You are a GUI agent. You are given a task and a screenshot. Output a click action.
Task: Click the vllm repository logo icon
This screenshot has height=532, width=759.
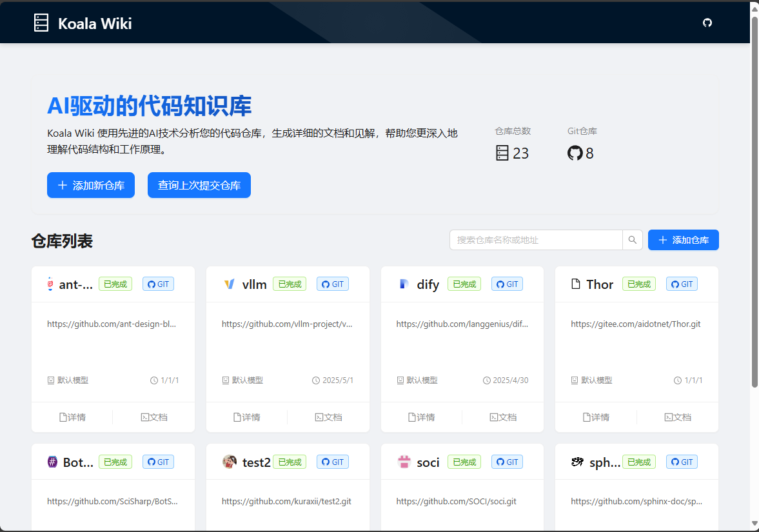230,284
